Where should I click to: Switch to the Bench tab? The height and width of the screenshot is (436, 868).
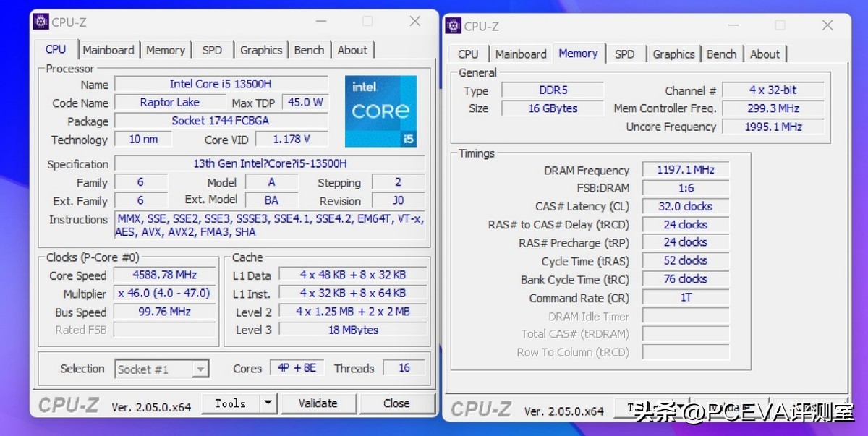[x=310, y=49]
